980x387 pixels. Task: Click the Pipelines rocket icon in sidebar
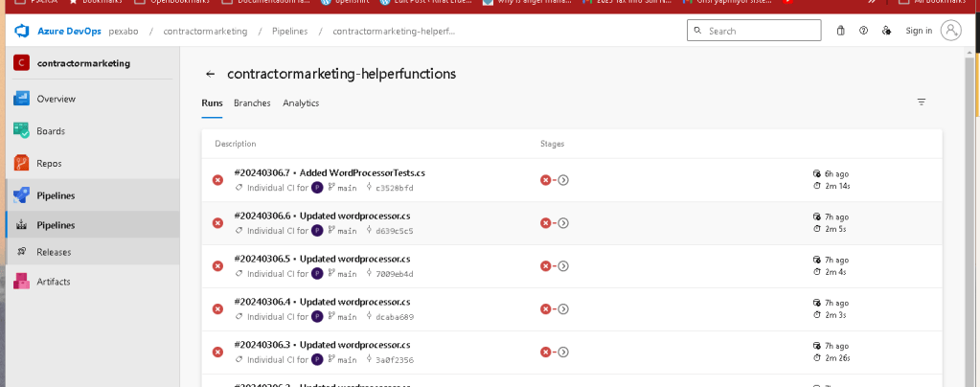[x=22, y=195]
